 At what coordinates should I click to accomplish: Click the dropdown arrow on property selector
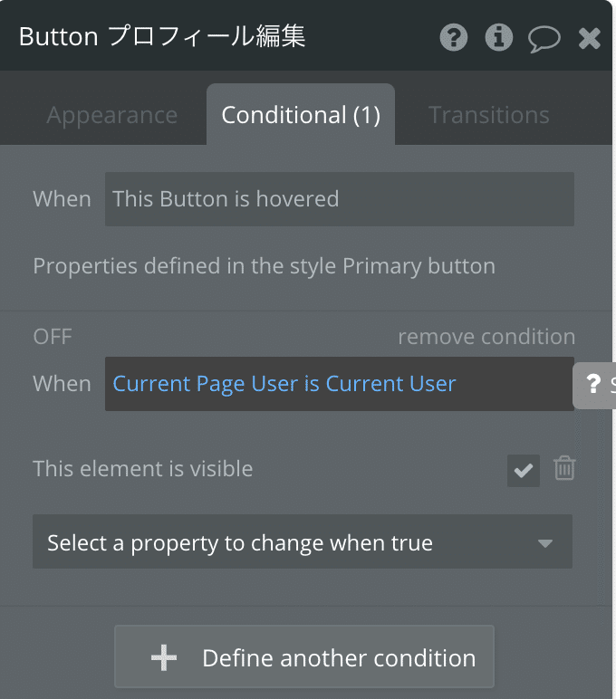click(x=545, y=543)
